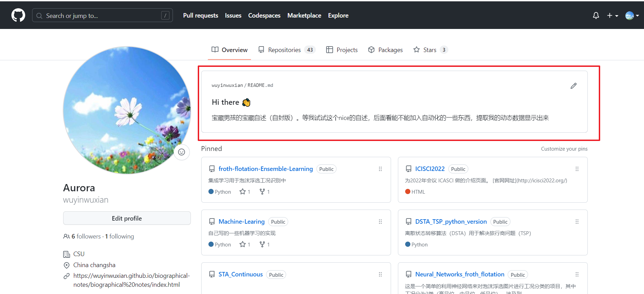
Task: Click the fork count on Machine-Learing
Action: (x=264, y=244)
